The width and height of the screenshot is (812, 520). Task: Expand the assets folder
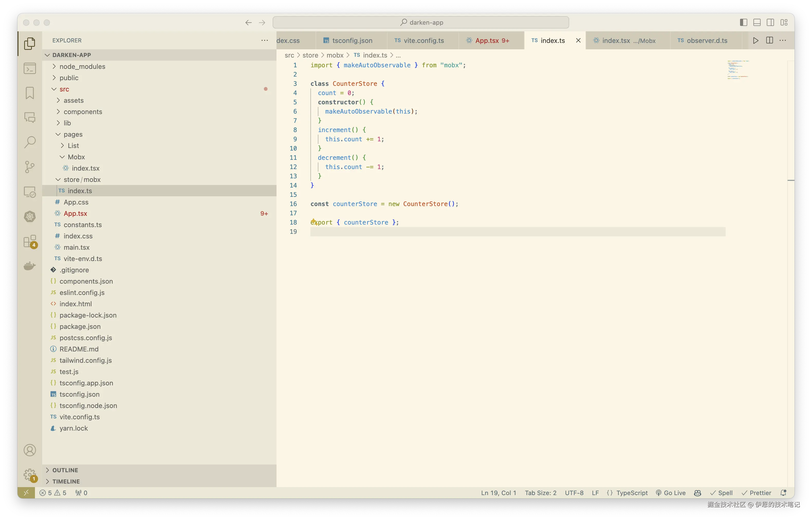point(159,100)
